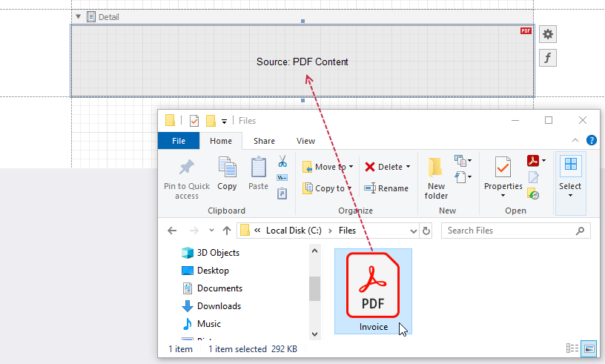The width and height of the screenshot is (605, 364).
Task: Open the New item dropdown
Action: (x=463, y=160)
